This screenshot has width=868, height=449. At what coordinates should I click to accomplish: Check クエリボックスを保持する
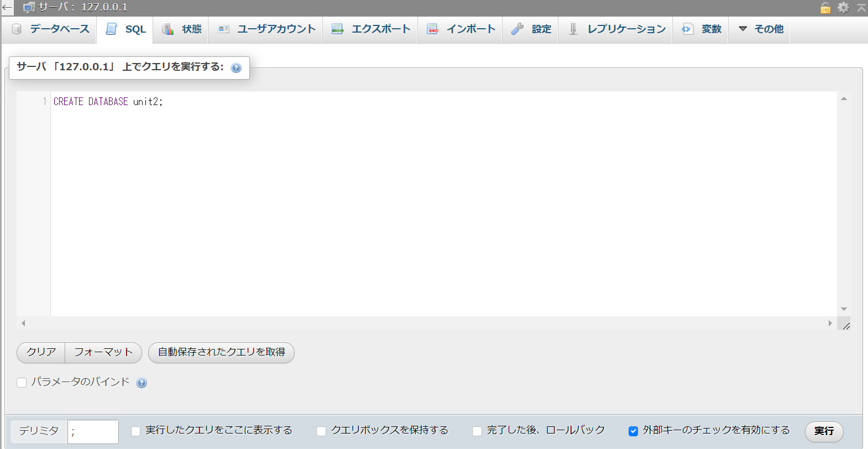click(321, 431)
